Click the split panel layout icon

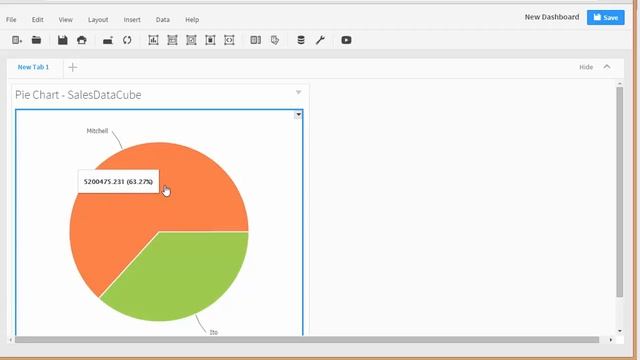click(256, 40)
